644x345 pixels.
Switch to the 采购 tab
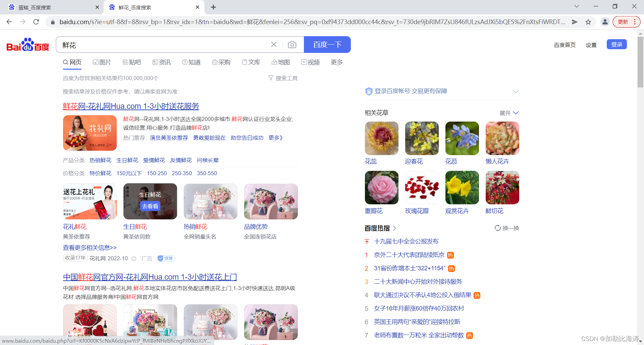pyautogui.click(x=221, y=62)
